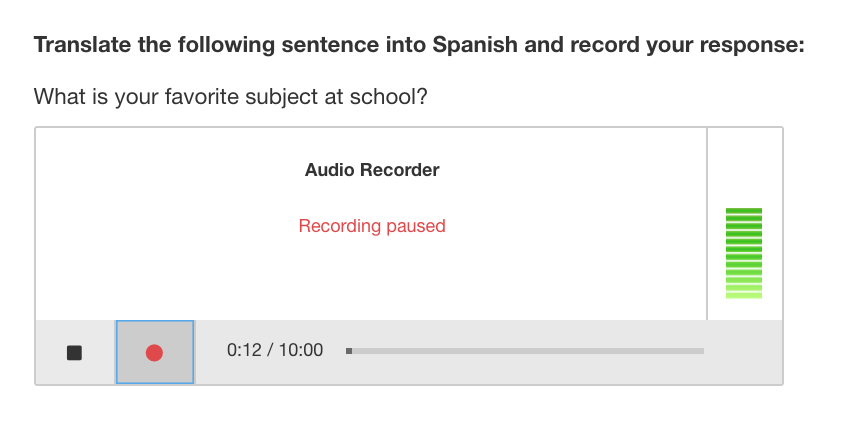This screenshot has width=844, height=432.
Task: Click the total duration "10:00"
Action: [301, 351]
